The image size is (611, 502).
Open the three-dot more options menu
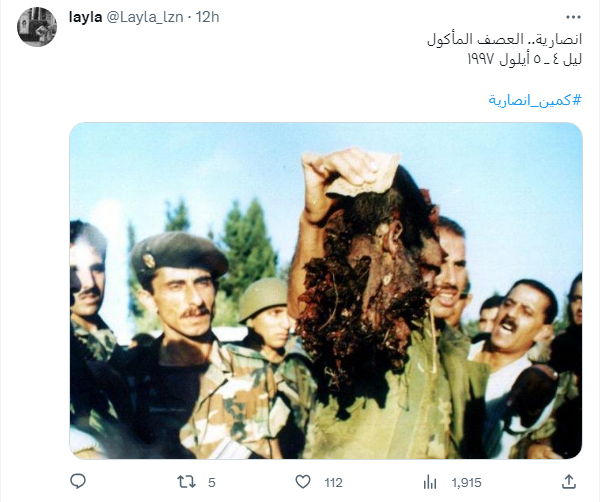573,17
